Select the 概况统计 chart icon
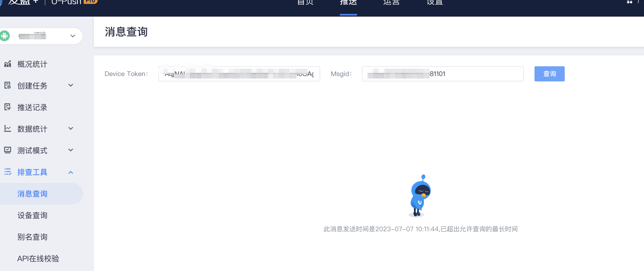 (x=7, y=64)
